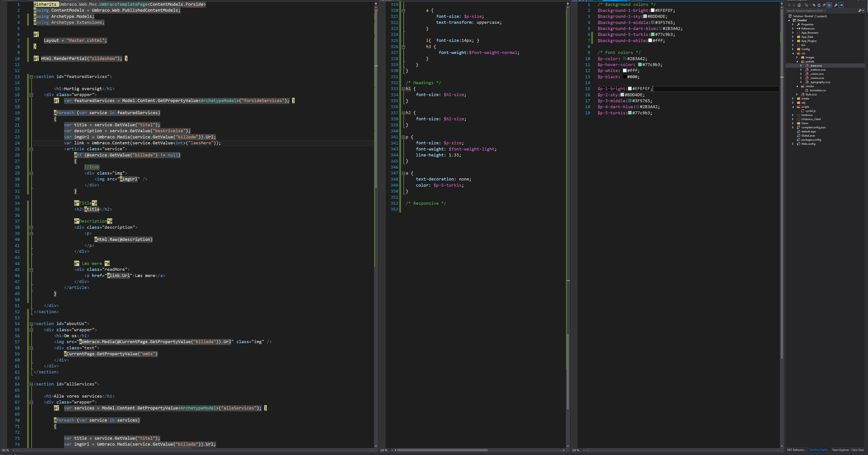Open the 155 % zoom dropdown in left editor

click(x=13, y=450)
